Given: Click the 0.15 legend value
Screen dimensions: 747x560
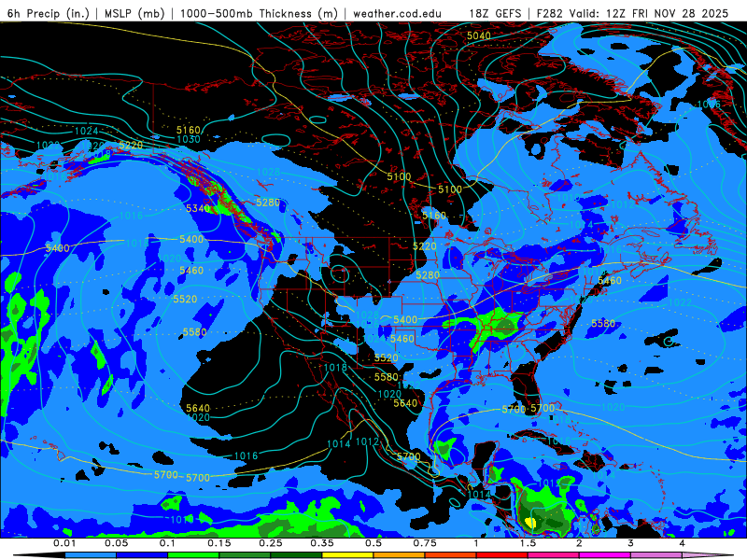Looking at the screenshot, I should pyautogui.click(x=219, y=543).
